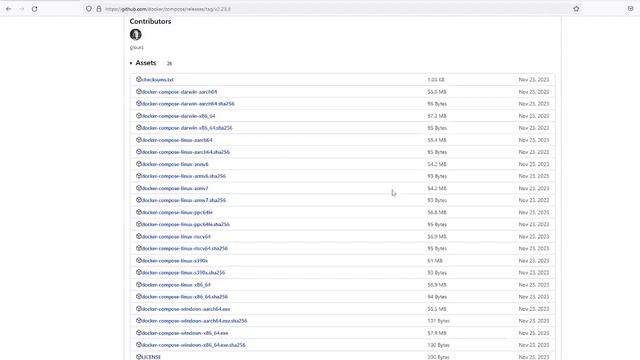Select the 55.5 MB size of windows-aarch64.exe

tap(437, 309)
